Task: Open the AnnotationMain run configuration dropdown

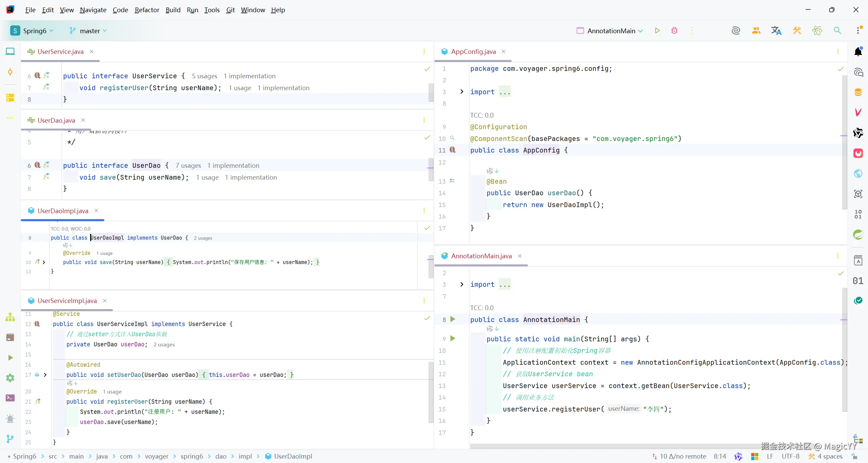Action: (x=611, y=31)
